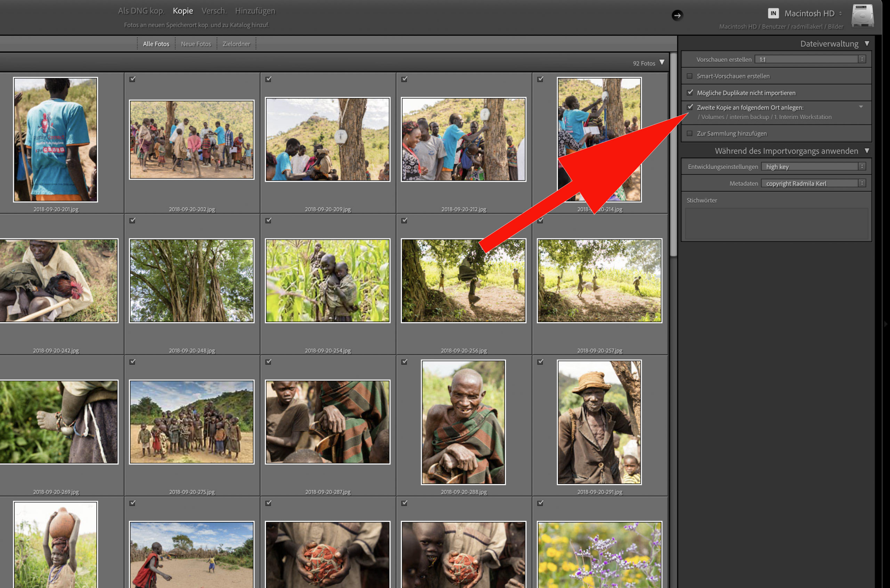Click the interim backup path text
This screenshot has width=890, height=588.
click(x=764, y=117)
